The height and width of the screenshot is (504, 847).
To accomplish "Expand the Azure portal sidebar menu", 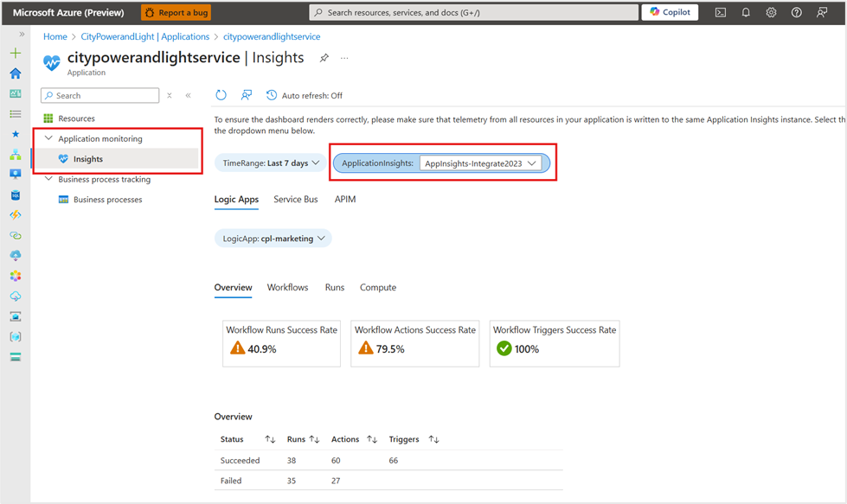I will pyautogui.click(x=22, y=34).
